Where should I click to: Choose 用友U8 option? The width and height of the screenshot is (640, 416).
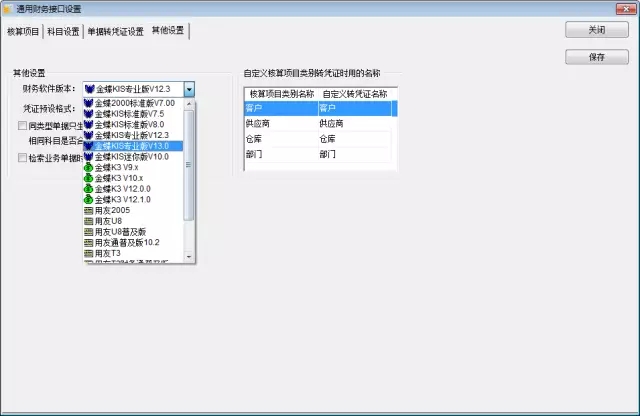(x=133, y=221)
